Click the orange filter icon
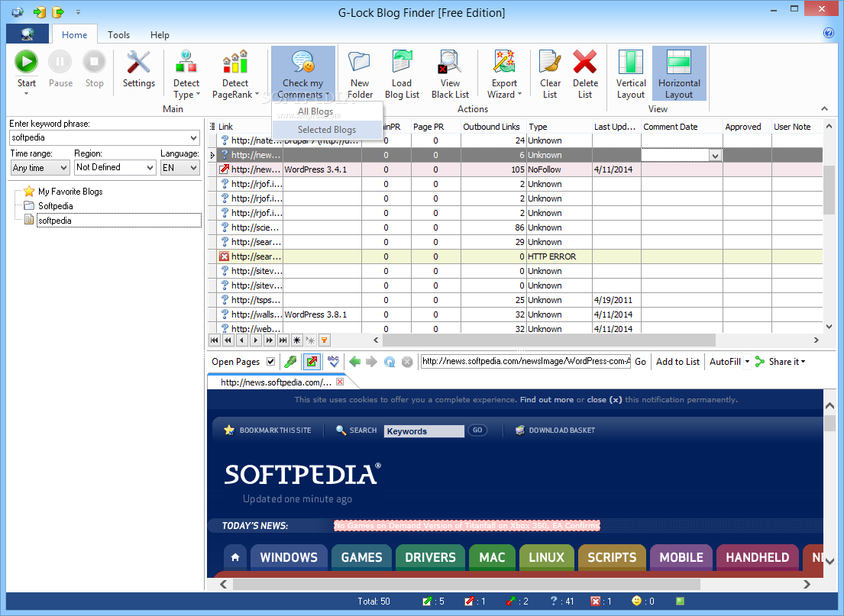 coord(324,340)
